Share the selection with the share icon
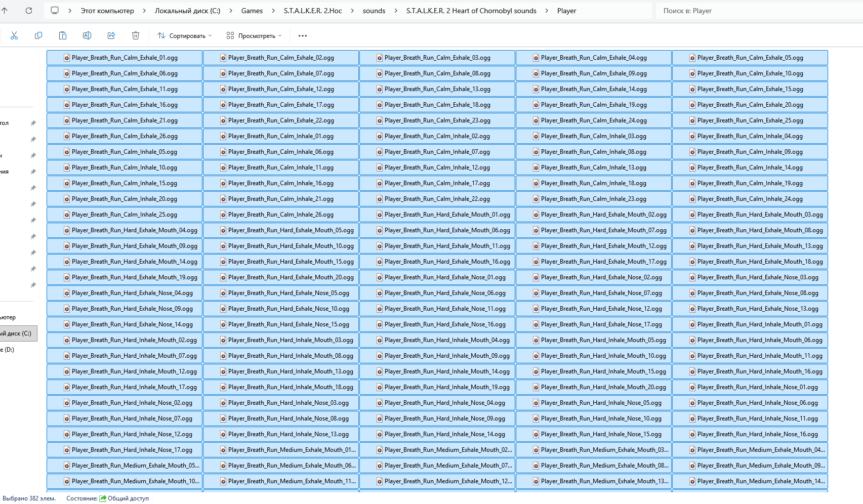 (x=111, y=35)
